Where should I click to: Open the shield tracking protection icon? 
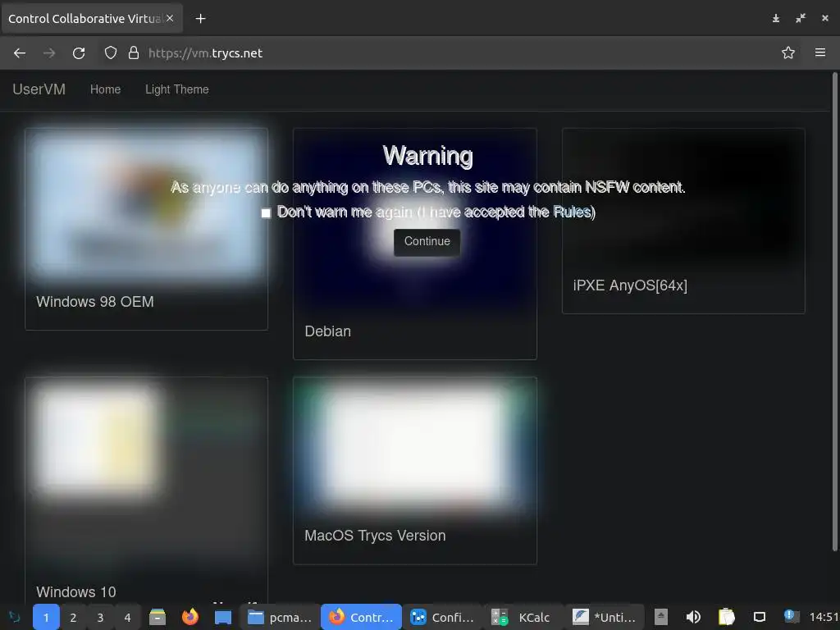111,53
